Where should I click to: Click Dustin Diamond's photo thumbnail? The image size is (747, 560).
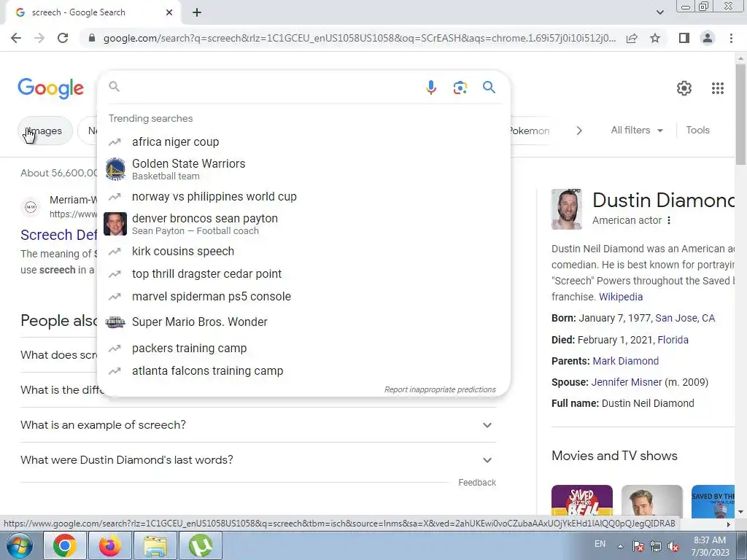[x=566, y=209]
